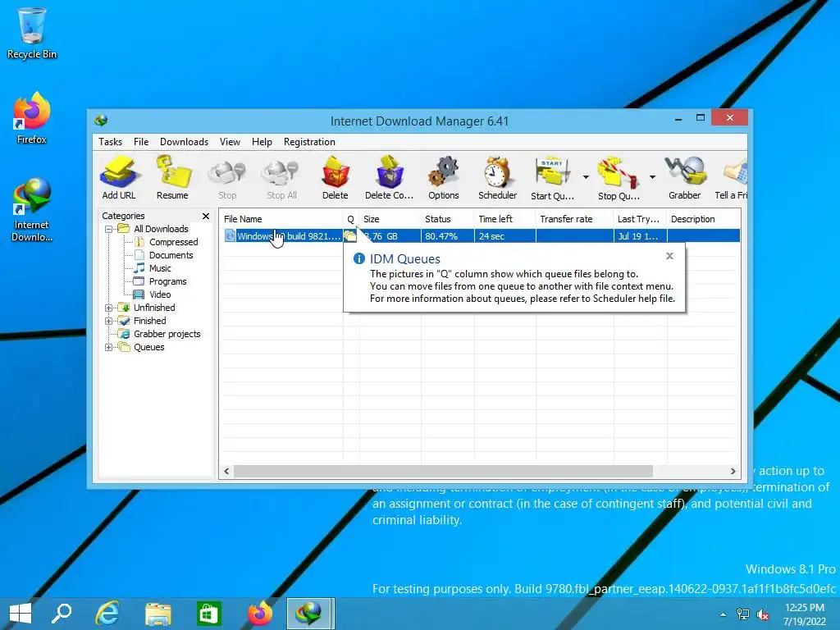Image resolution: width=840 pixels, height=630 pixels.
Task: Expand the Finished tree node
Action: pyautogui.click(x=109, y=321)
